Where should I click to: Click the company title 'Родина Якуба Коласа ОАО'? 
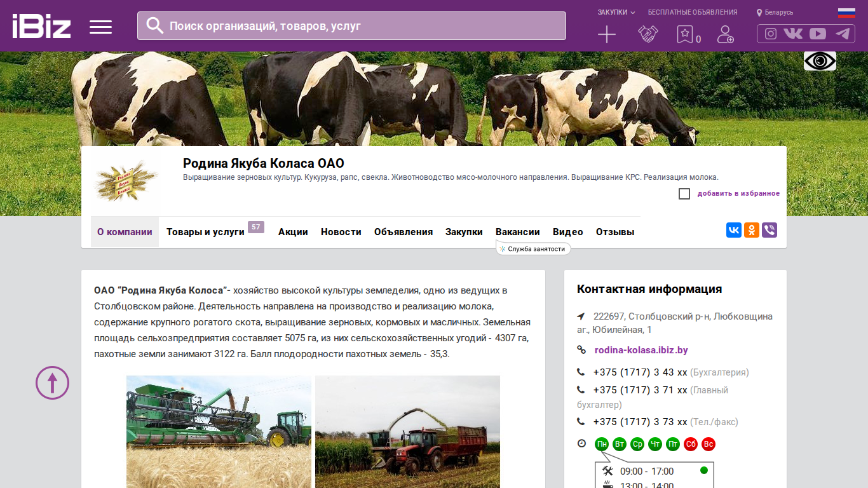click(264, 163)
